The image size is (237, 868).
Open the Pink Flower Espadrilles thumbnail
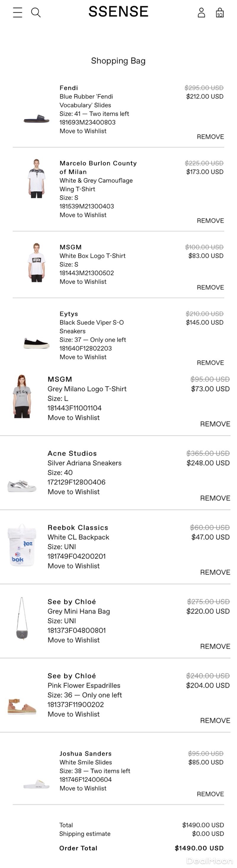pos(22,706)
